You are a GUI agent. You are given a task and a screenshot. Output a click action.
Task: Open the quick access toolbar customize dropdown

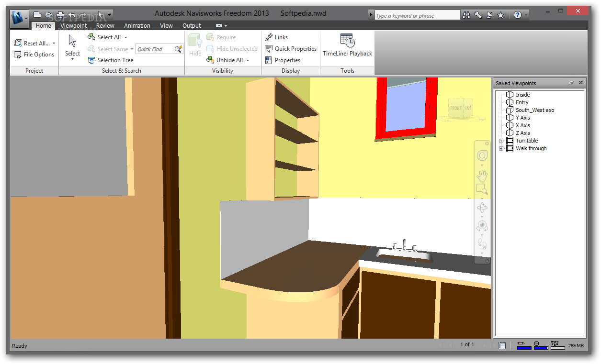pyautogui.click(x=110, y=15)
